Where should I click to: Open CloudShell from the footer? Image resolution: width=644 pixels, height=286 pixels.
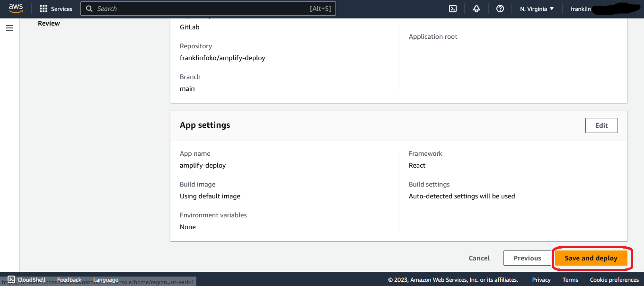tap(26, 280)
